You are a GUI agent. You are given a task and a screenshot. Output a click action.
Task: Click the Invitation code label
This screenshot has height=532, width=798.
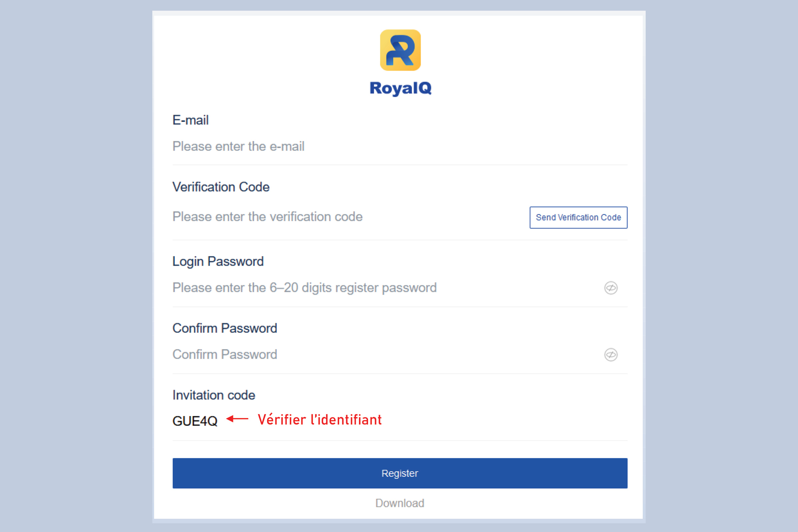[214, 395]
